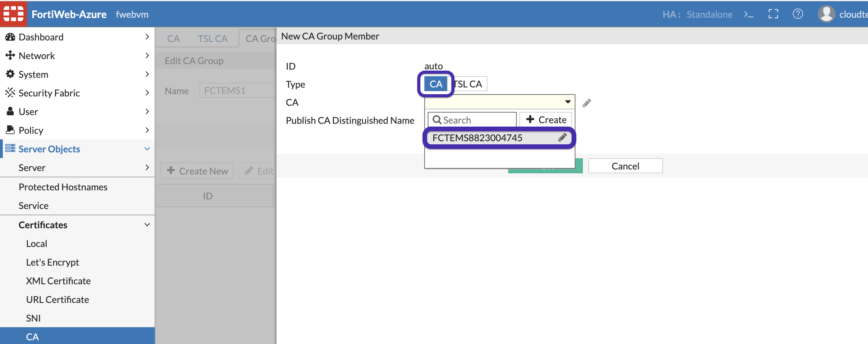
Task: Click the System gear icon
Action: pos(10,74)
